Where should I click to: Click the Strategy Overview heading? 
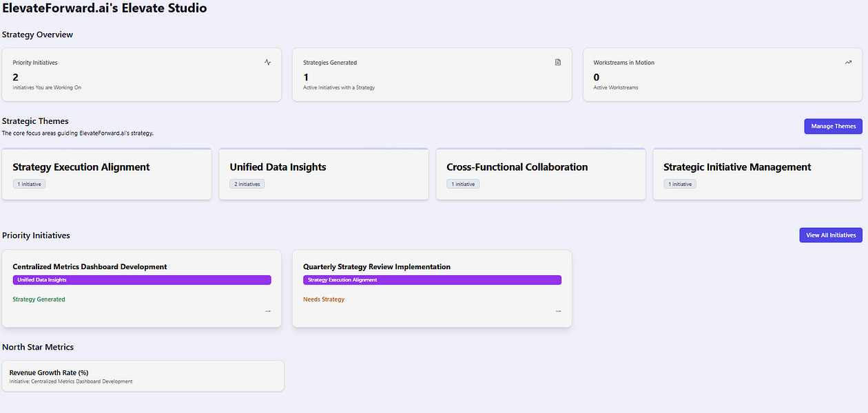[x=37, y=34]
